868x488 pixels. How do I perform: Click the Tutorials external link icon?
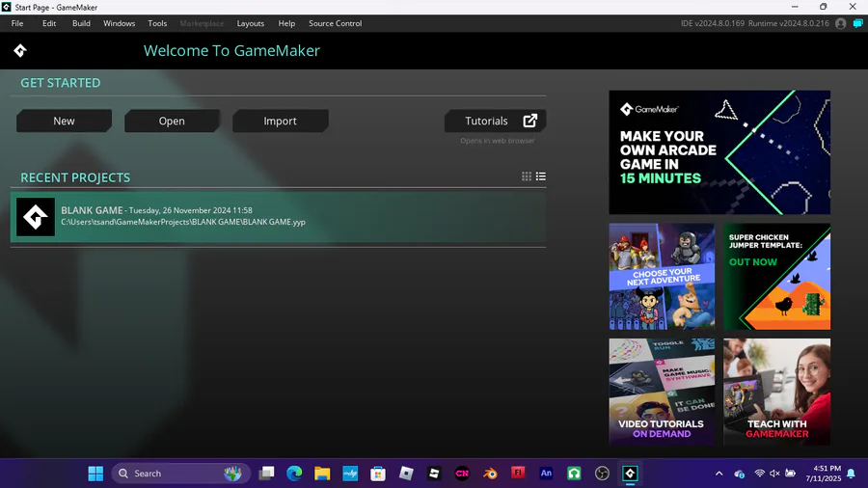pos(529,121)
